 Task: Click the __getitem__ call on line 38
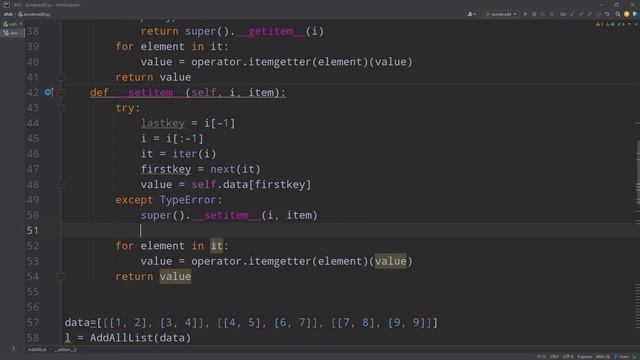(270, 31)
